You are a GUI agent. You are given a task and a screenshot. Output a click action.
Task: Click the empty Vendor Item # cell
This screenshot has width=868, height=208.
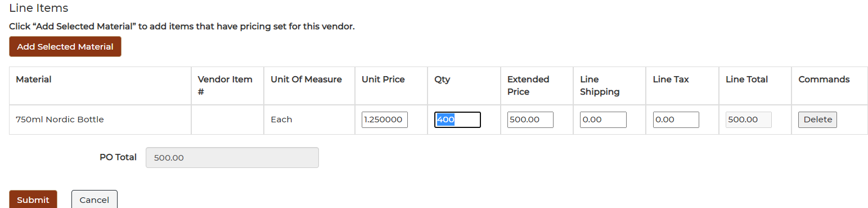tap(228, 120)
